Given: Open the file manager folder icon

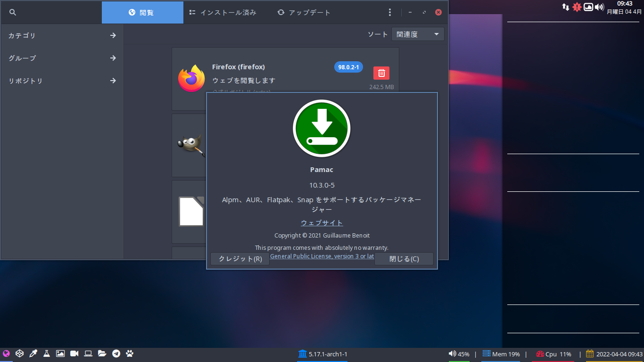Looking at the screenshot, I should pyautogui.click(x=102, y=353).
